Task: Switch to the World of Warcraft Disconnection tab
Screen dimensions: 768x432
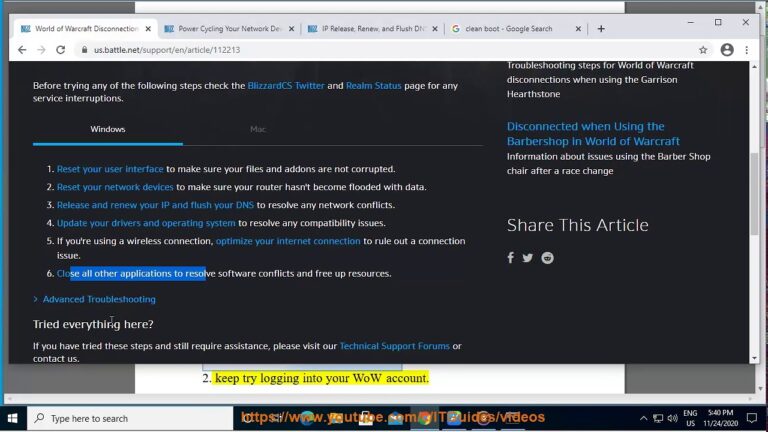Action: pyautogui.click(x=86, y=29)
